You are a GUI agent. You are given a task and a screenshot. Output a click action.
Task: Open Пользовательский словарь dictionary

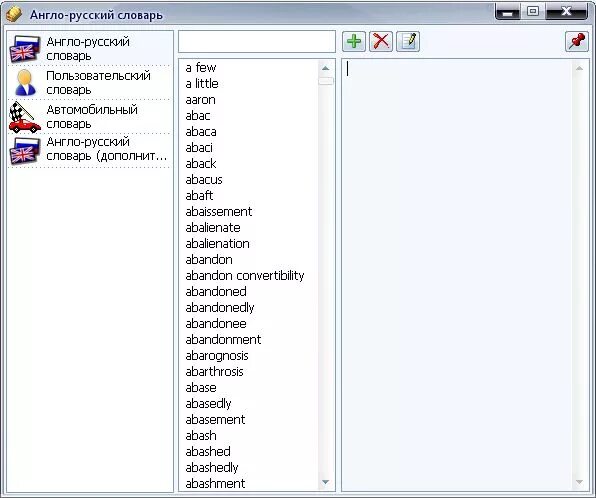click(90, 82)
